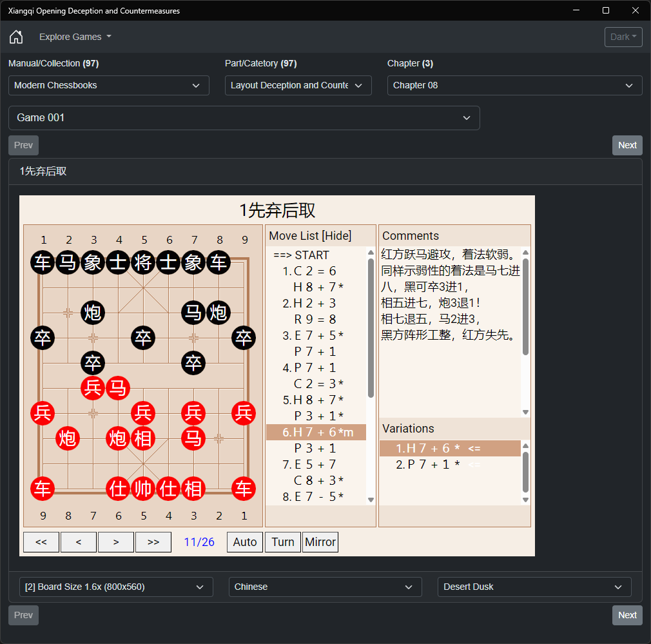
Task: Click the bottom Next button
Action: pos(627,615)
